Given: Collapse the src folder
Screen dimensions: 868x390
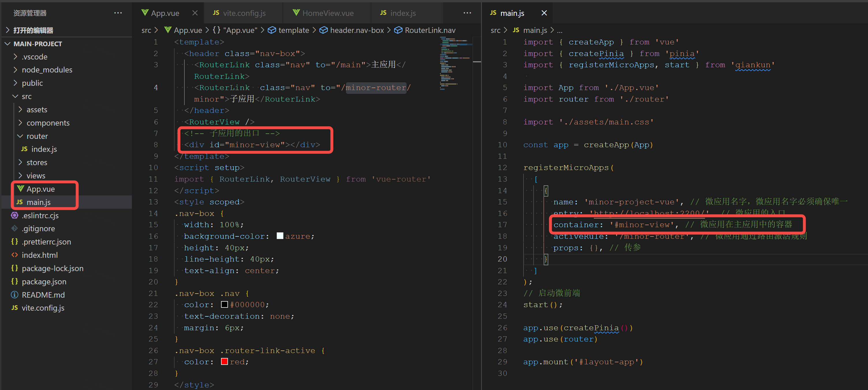Looking at the screenshot, I should (x=67, y=96).
